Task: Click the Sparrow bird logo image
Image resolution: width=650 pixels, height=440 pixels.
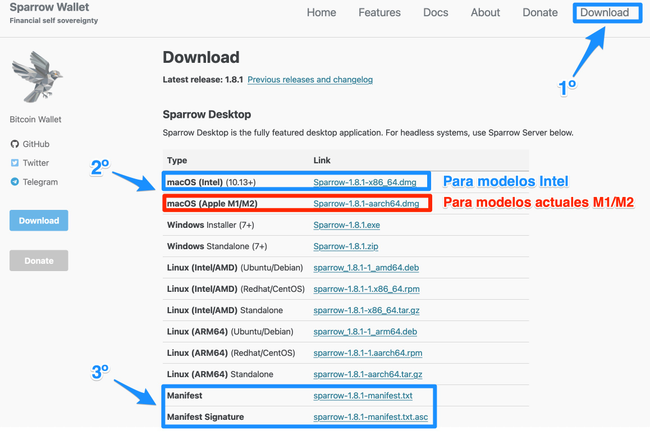Action: point(37,78)
